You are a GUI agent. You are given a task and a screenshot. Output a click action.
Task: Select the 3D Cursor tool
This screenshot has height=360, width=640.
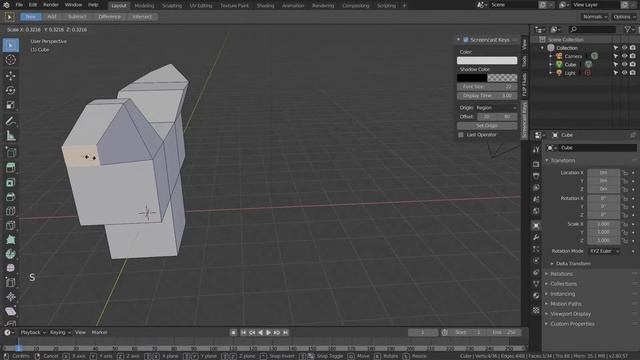tap(11, 60)
